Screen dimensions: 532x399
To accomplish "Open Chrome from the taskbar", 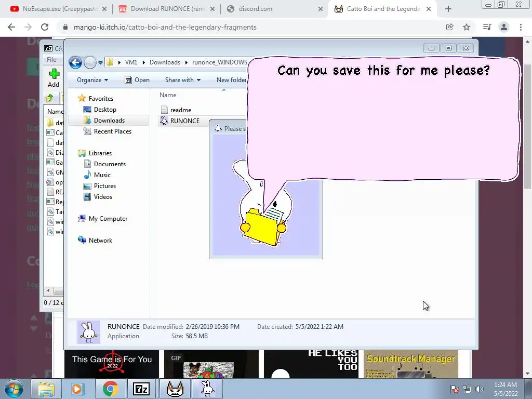I will pyautogui.click(x=110, y=389).
